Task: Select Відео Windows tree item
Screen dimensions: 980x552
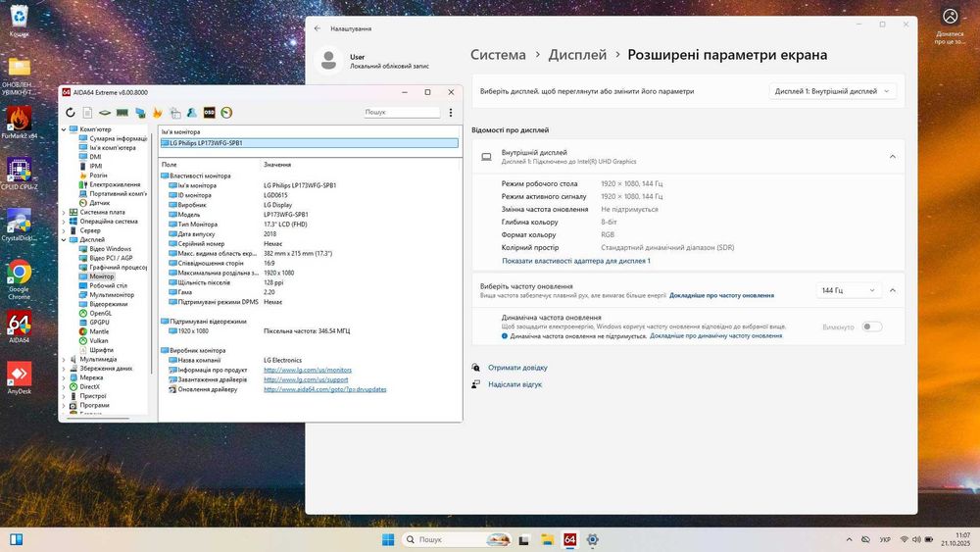Action: tap(110, 249)
